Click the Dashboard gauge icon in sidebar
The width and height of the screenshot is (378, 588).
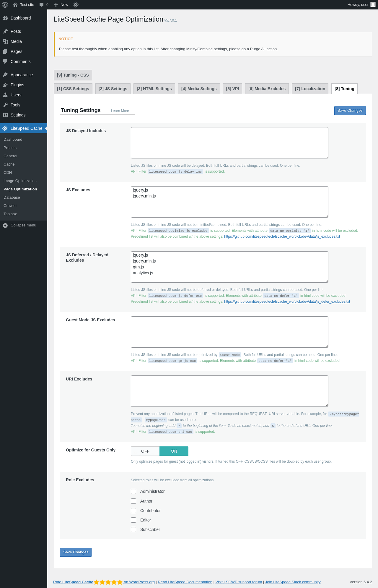pyautogui.click(x=5, y=18)
